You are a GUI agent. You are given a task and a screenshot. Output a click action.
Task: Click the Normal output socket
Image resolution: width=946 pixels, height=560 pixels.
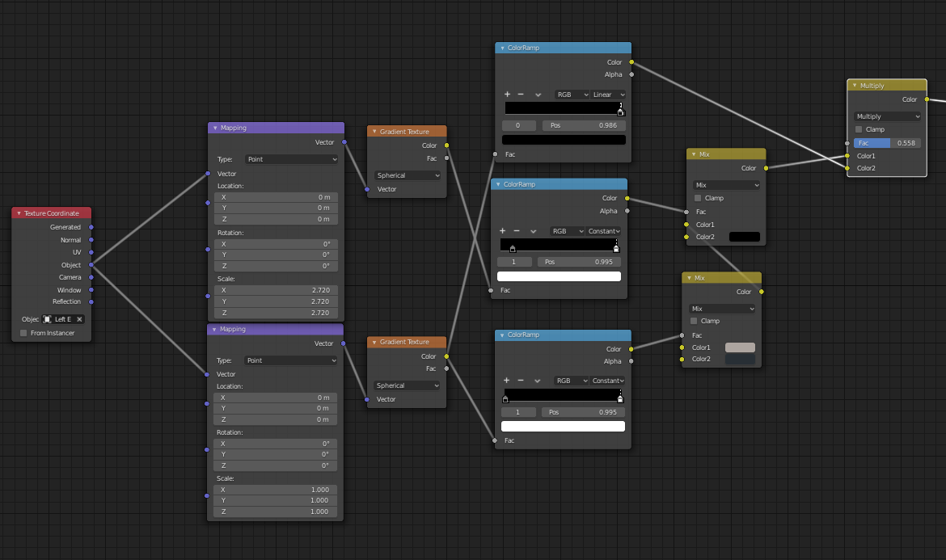coord(91,240)
